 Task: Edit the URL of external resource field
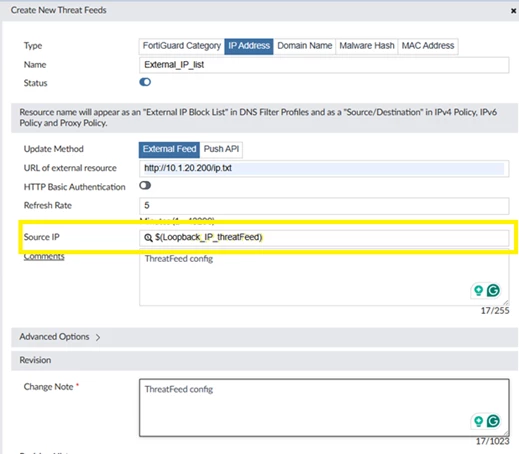pyautogui.click(x=324, y=168)
